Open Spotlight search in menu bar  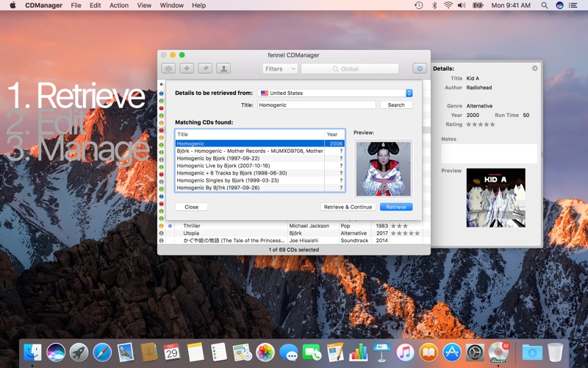tap(545, 5)
